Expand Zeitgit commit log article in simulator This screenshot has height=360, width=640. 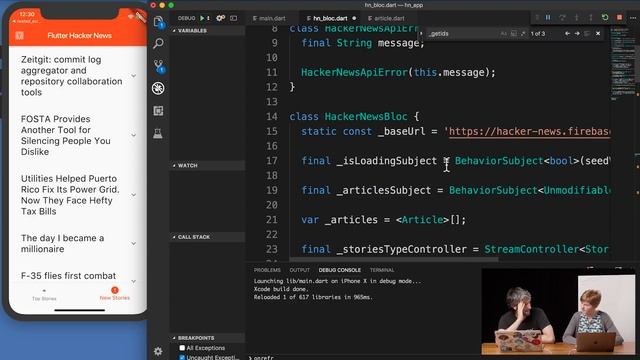coord(134,76)
